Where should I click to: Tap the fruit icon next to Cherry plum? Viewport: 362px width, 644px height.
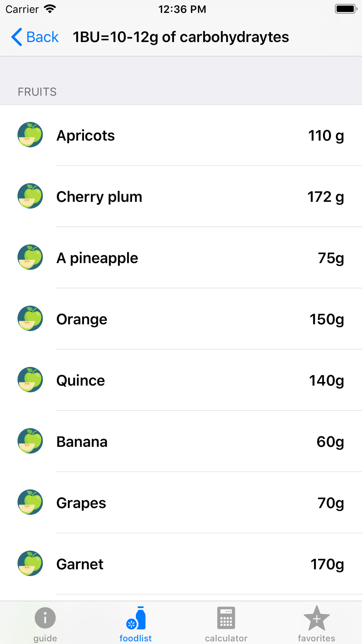30,196
